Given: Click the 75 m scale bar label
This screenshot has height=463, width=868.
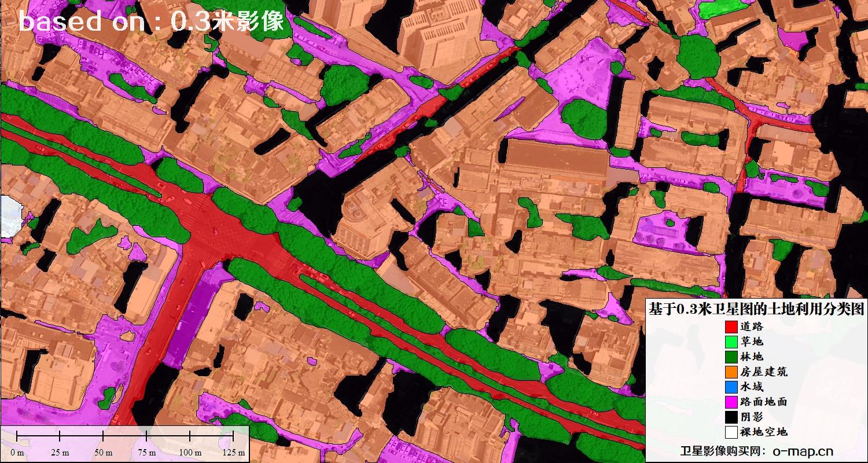Looking at the screenshot, I should pyautogui.click(x=147, y=453).
